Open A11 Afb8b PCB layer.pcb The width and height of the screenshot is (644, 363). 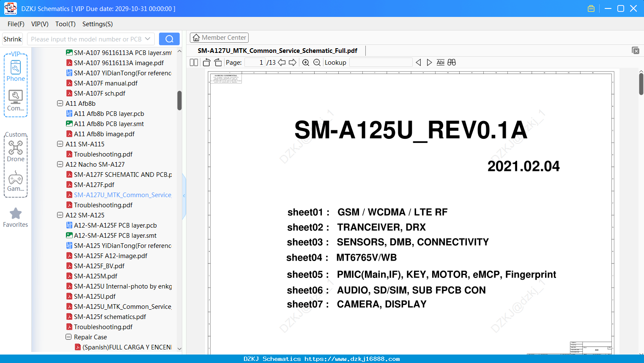click(105, 113)
